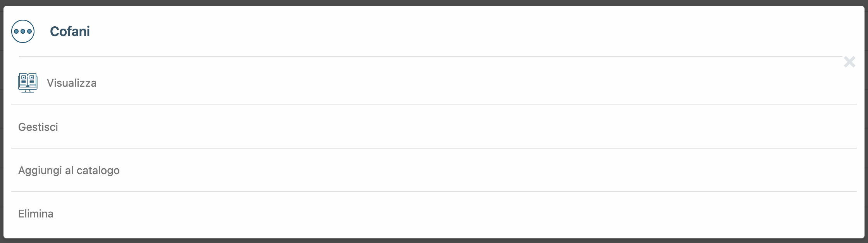Click the heading text "Cofani"
This screenshot has width=868, height=243.
pos(70,31)
